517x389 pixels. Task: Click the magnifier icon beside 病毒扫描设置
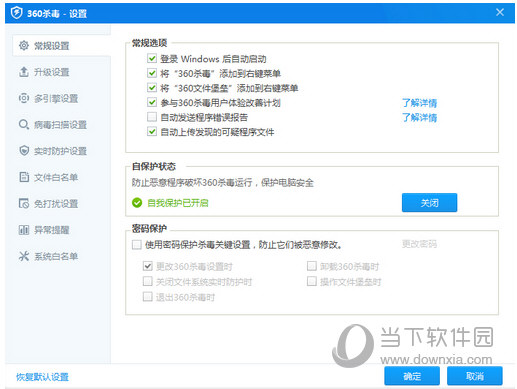coord(24,124)
